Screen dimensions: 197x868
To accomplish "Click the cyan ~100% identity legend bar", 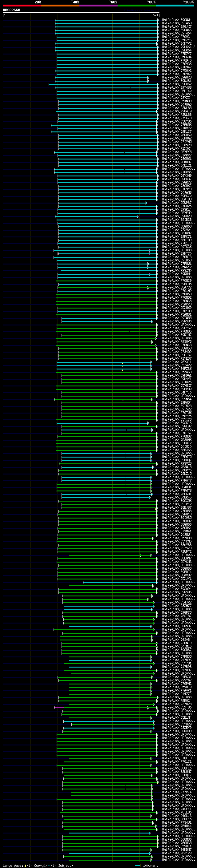I will point(175,6).
